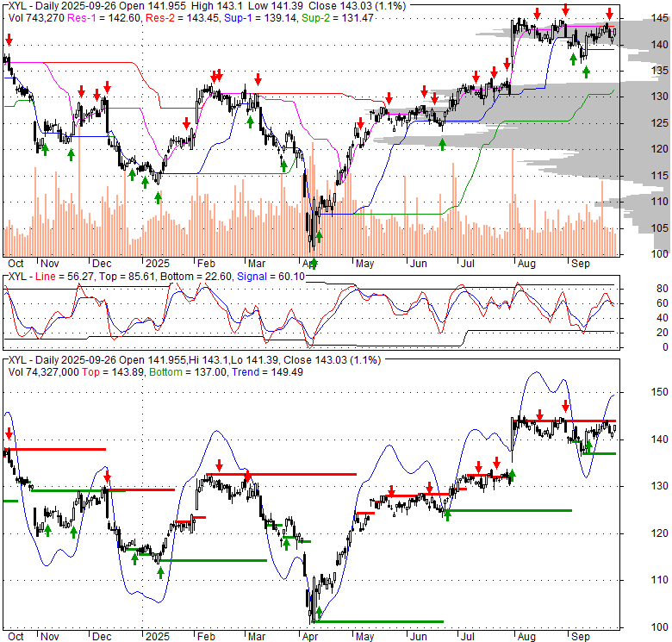Click 2025 on the top chart time axis
Viewport: 672px width, 642px height.
(x=158, y=264)
